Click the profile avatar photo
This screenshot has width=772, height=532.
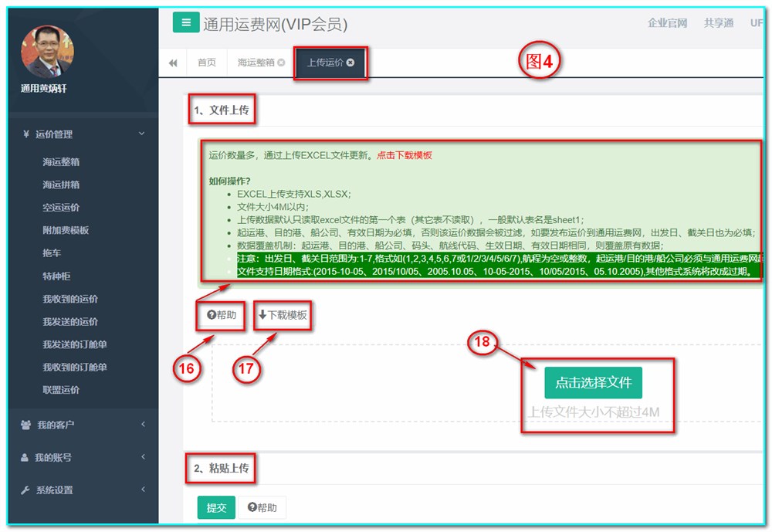[x=46, y=50]
